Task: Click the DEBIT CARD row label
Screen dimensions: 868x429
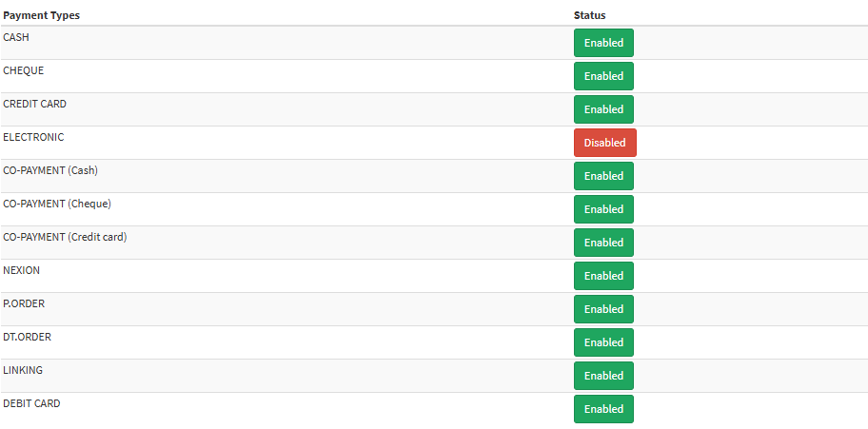Action: [31, 403]
